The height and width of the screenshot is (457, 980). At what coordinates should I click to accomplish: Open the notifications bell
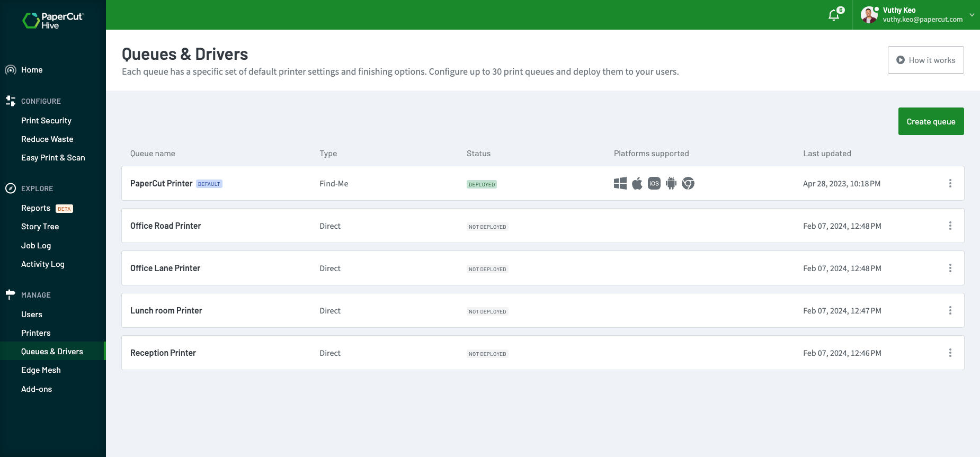click(834, 15)
